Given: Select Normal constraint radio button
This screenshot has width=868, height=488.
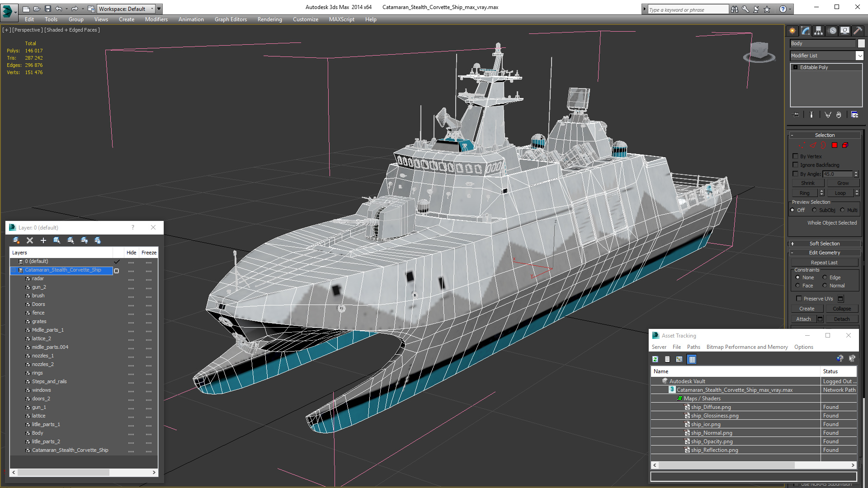Looking at the screenshot, I should click(825, 286).
